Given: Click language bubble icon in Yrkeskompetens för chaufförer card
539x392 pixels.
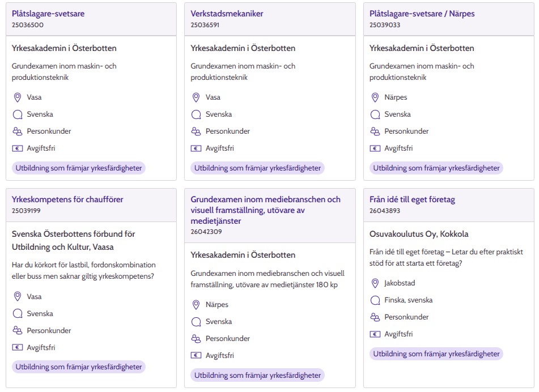Looking at the screenshot, I should pos(17,314).
